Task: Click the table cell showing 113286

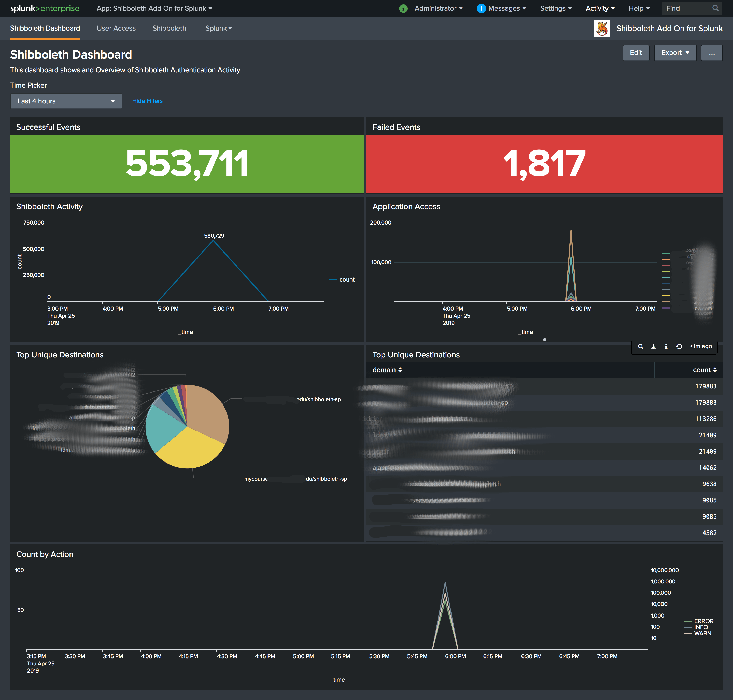Action: coord(706,419)
